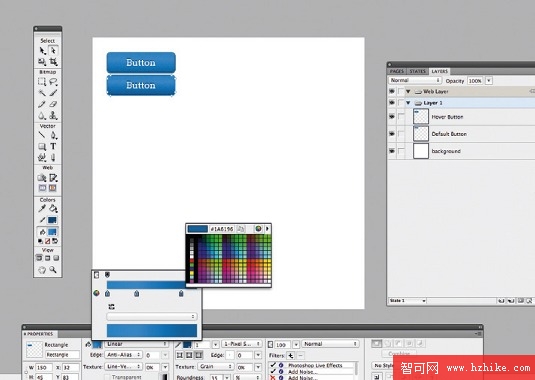This screenshot has height=380, width=535.
Task: Hide the Hover Button layer
Action: point(392,117)
